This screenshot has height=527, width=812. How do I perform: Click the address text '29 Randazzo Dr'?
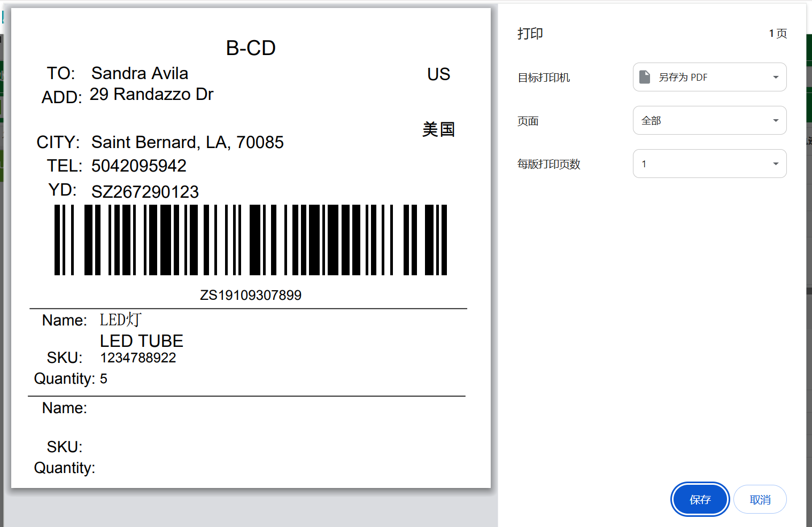point(152,94)
